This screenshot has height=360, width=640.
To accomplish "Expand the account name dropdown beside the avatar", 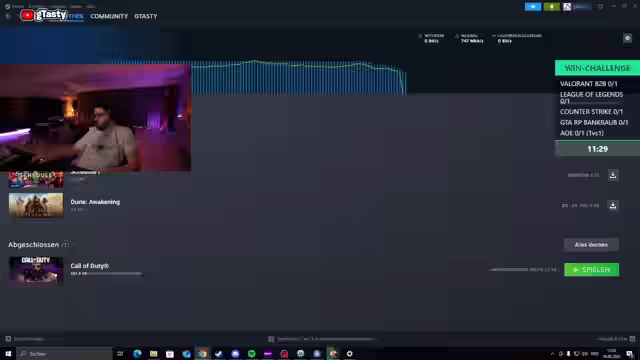I will point(582,7).
